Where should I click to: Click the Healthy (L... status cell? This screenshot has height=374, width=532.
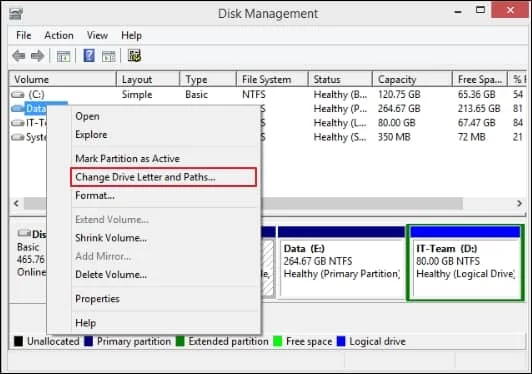pos(340,123)
